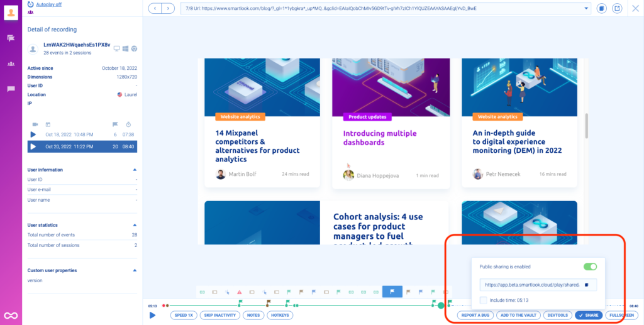The image size is (644, 325).
Task: Toggle the Autoplay off link
Action: point(48,5)
